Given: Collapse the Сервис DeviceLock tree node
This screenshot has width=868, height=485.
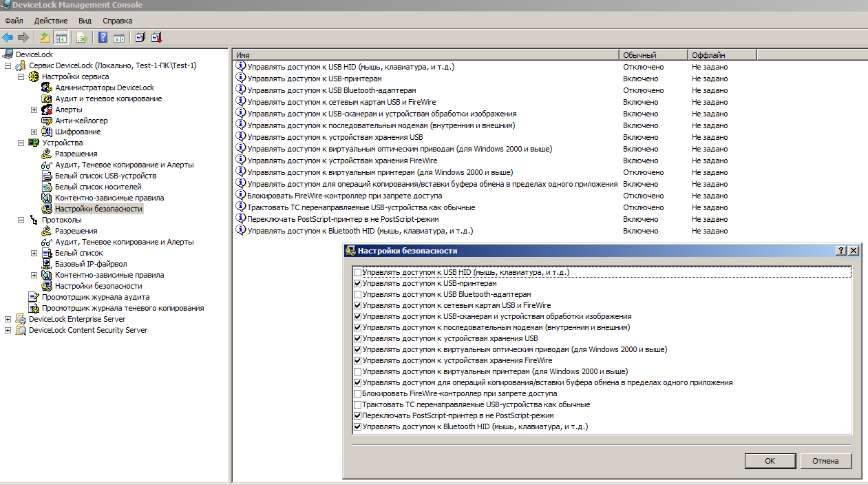Looking at the screenshot, I should 8,66.
